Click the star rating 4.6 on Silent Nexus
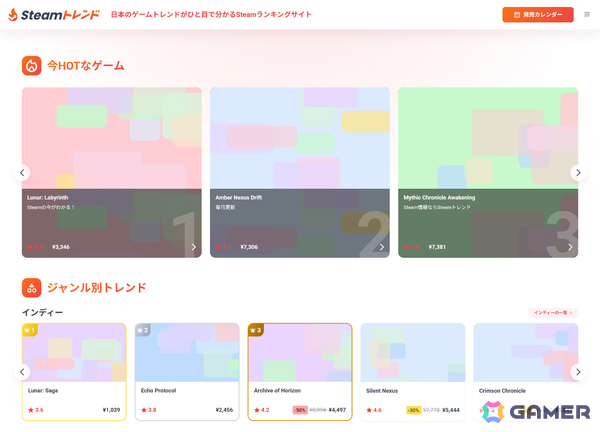 click(x=374, y=410)
